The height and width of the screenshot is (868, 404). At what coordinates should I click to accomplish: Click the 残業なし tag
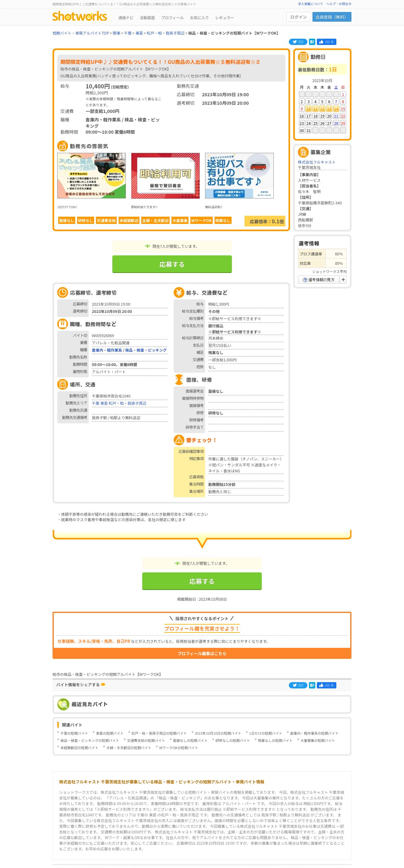tap(222, 220)
